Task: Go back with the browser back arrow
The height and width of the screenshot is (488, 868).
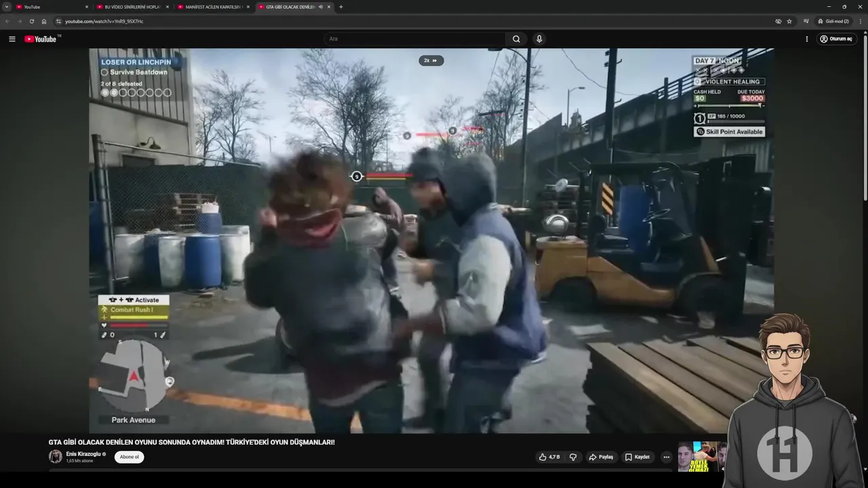Action: (7, 21)
